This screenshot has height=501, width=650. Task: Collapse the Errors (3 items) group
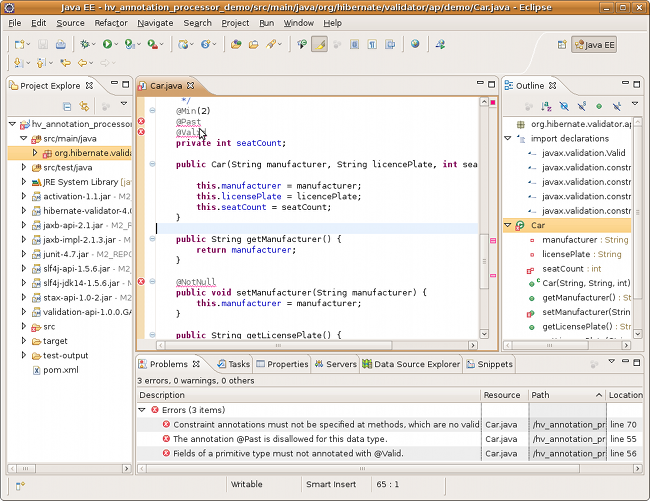coord(142,410)
